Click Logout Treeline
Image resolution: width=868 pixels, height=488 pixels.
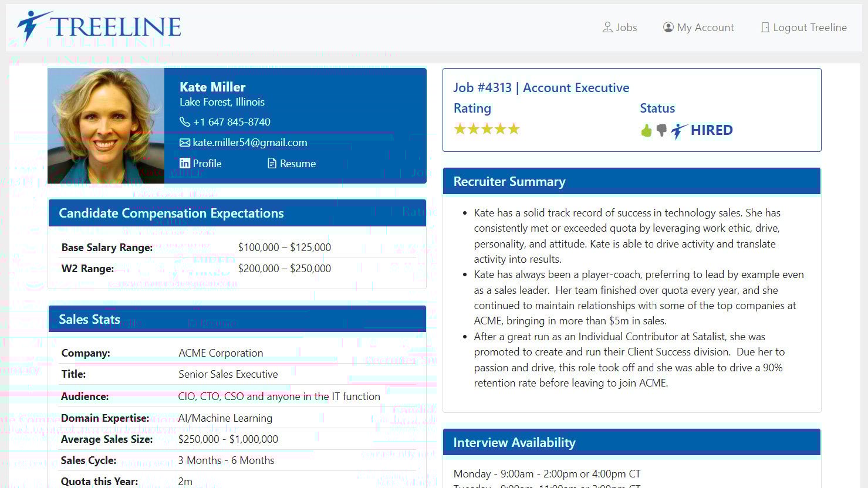click(803, 28)
